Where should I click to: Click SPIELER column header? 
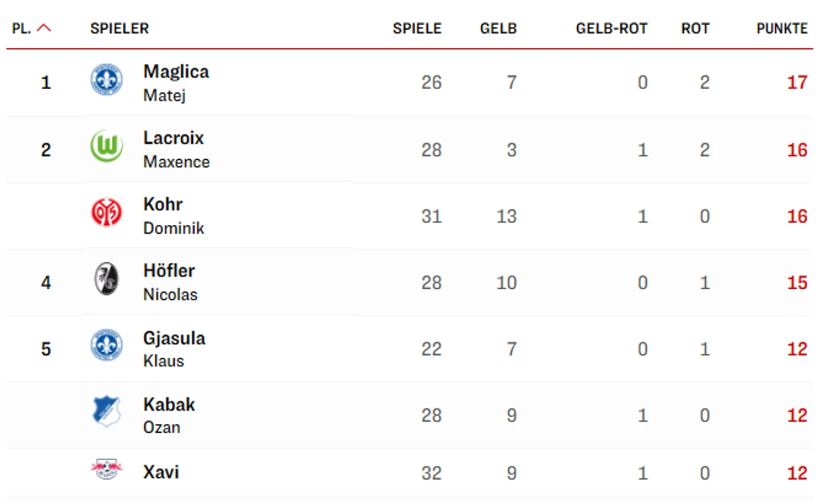click(x=119, y=29)
